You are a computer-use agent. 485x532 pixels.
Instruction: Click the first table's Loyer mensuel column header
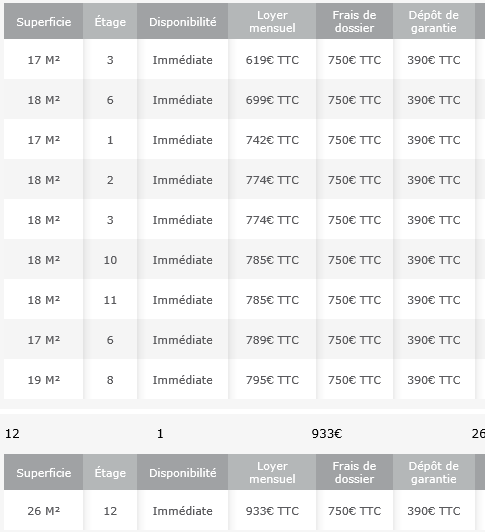pyautogui.click(x=272, y=21)
